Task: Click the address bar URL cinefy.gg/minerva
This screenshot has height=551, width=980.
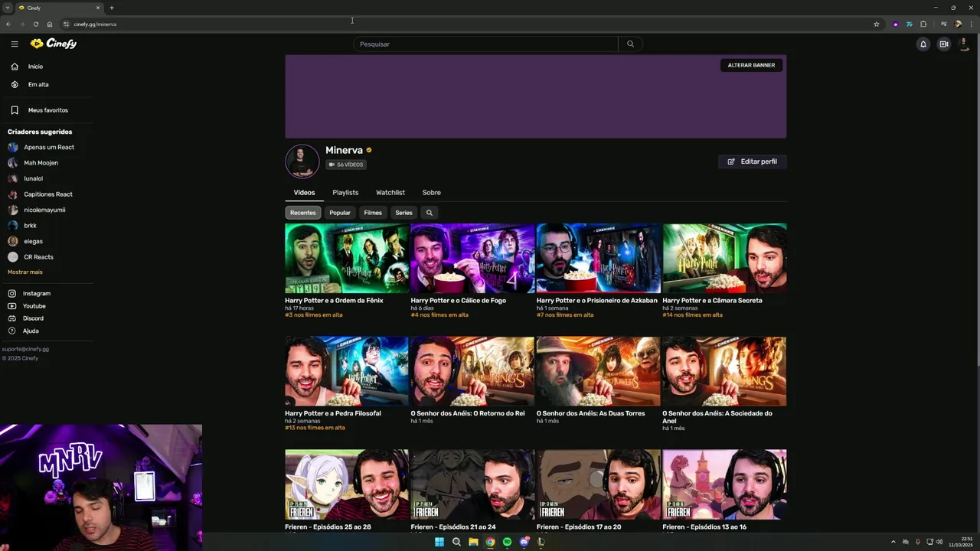Action: pos(95,24)
